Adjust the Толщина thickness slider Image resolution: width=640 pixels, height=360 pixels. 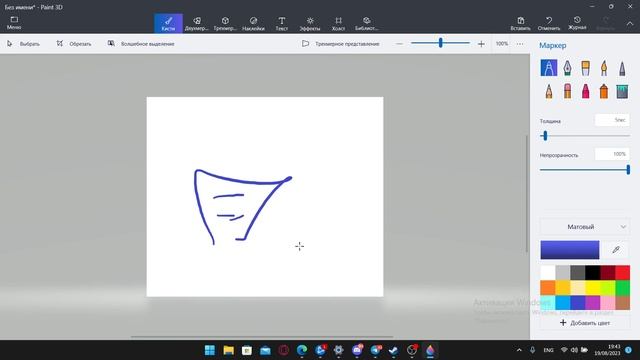584,136
